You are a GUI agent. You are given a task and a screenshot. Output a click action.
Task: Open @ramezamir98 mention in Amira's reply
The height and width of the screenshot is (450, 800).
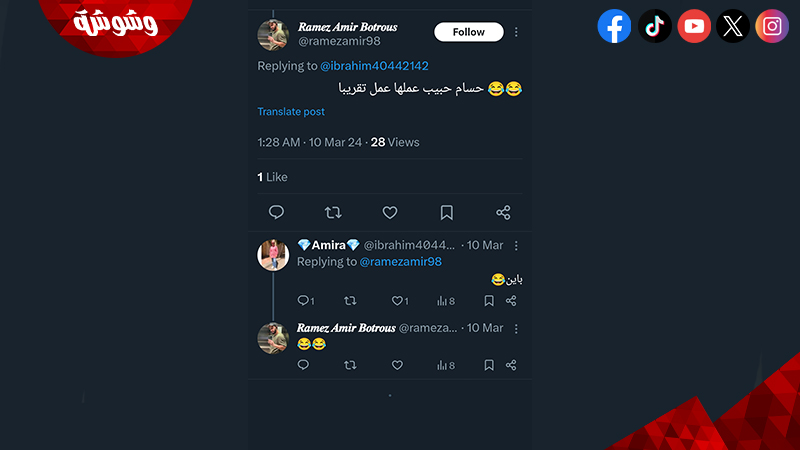click(x=401, y=262)
